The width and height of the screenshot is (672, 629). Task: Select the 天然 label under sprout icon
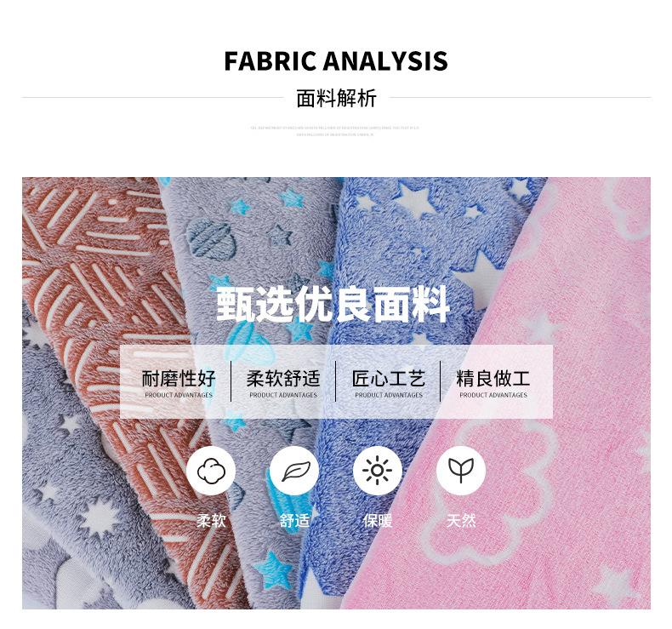coord(461,521)
